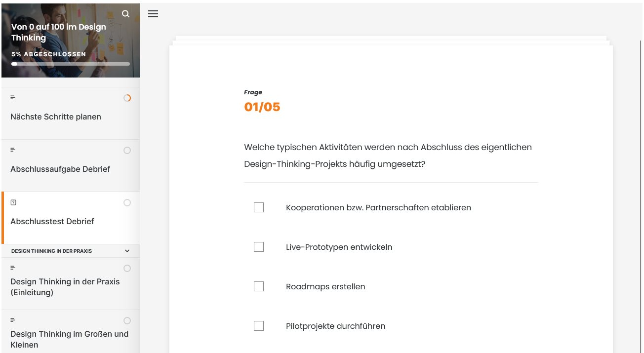This screenshot has height=353, width=644.
Task: Click status circle beside Design Thinking im Großen
Action: pyautogui.click(x=127, y=320)
